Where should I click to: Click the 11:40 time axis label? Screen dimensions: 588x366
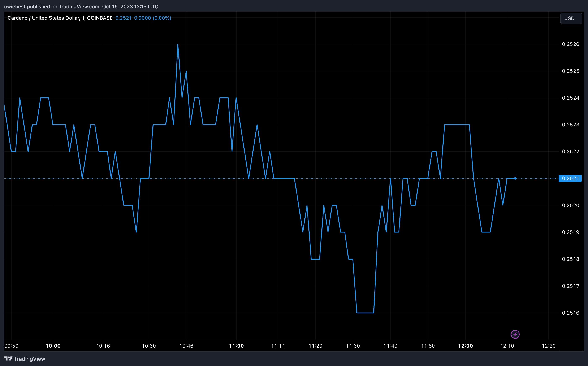point(390,346)
